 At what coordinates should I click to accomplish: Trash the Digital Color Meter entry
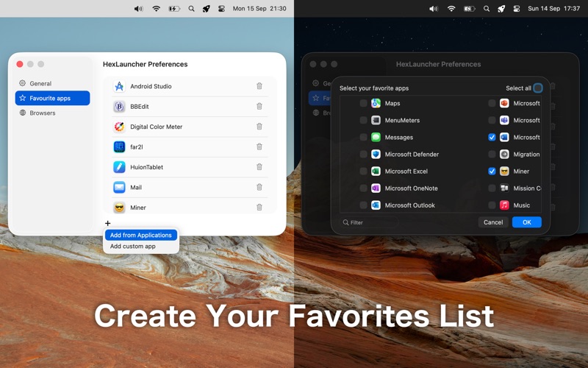coord(259,127)
